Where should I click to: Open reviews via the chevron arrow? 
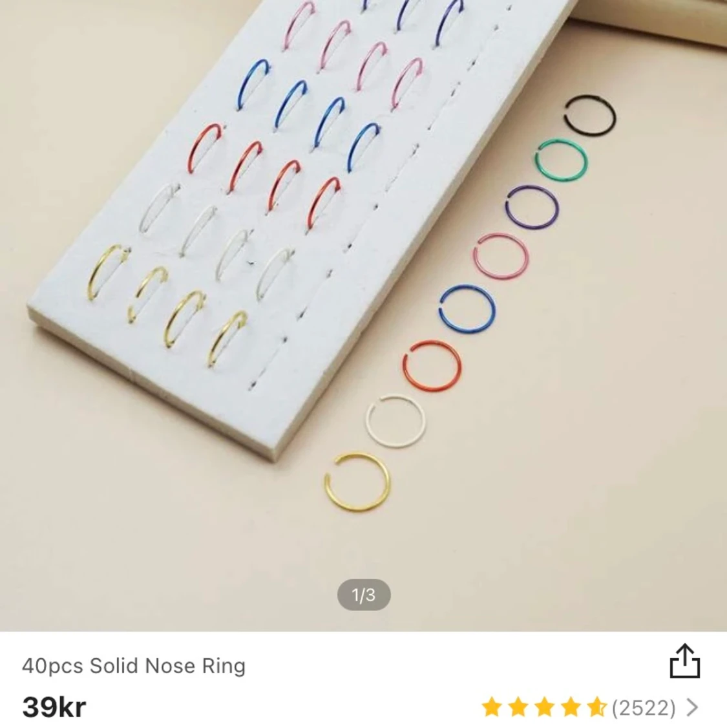click(x=692, y=708)
